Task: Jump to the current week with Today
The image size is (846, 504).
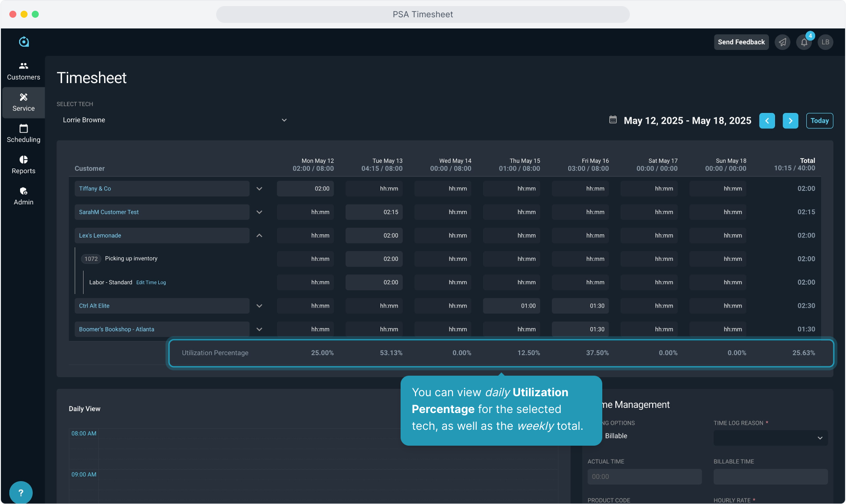Action: coord(819,120)
